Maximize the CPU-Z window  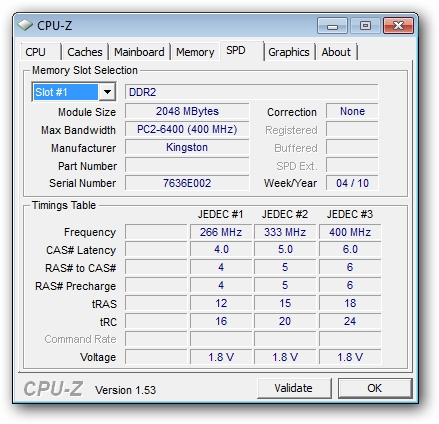[365, 26]
